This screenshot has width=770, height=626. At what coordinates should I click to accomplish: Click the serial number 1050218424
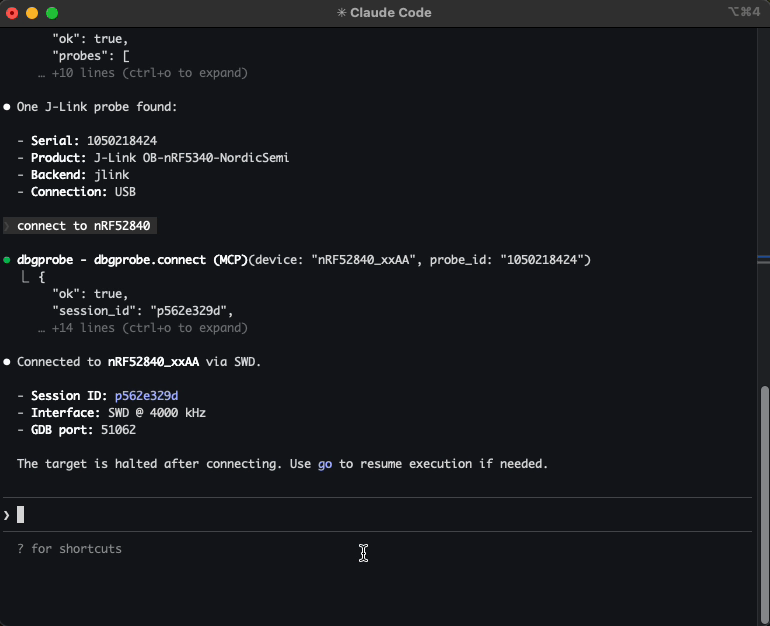point(122,141)
